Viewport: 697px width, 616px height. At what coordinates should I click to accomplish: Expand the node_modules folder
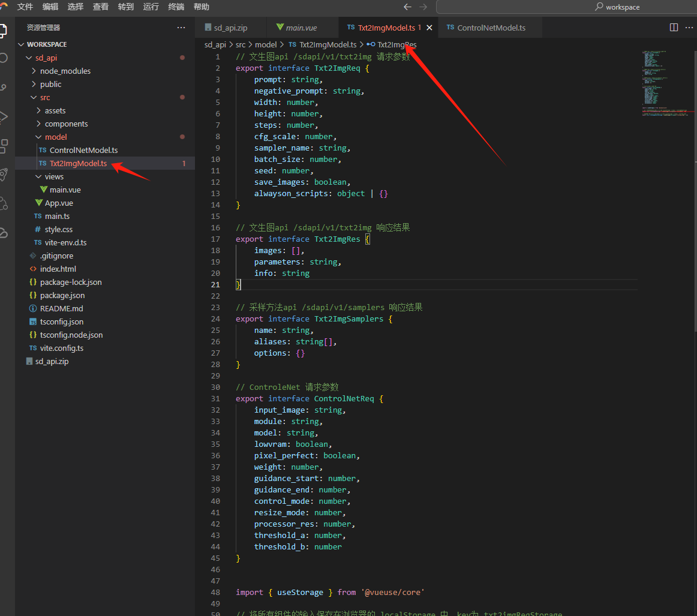pos(65,71)
